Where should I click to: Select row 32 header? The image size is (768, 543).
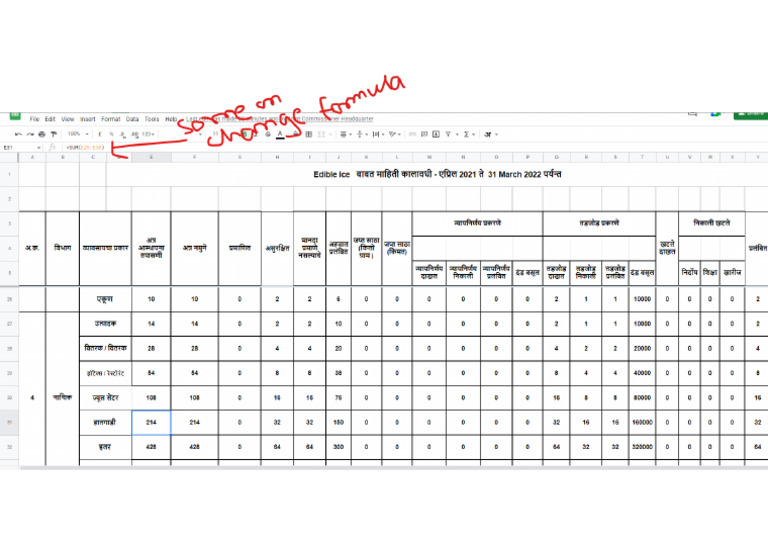9,447
